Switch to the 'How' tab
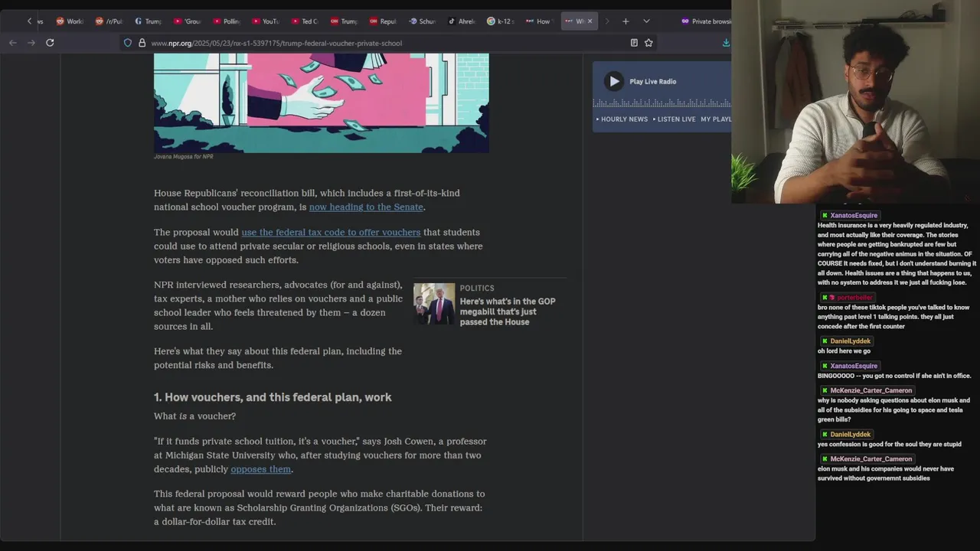The image size is (980, 551). tap(539, 21)
